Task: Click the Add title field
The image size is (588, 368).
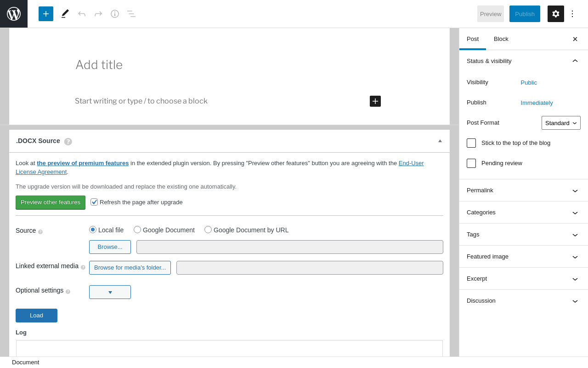Action: [228, 65]
